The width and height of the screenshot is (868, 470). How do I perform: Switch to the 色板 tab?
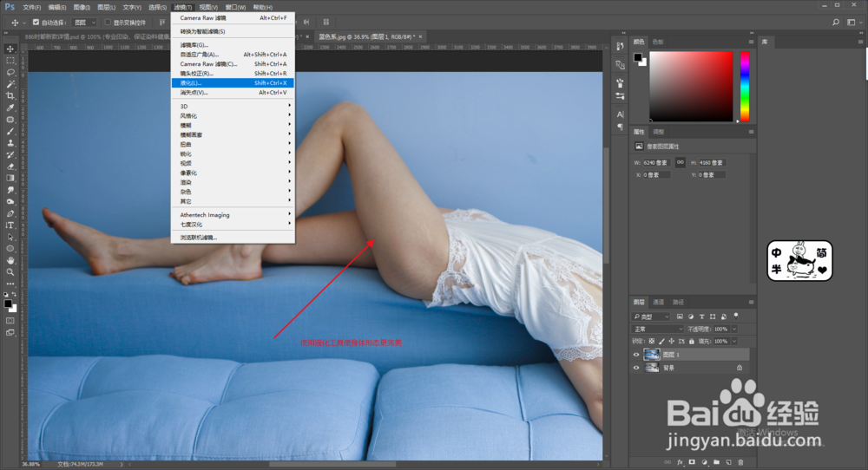[658, 42]
